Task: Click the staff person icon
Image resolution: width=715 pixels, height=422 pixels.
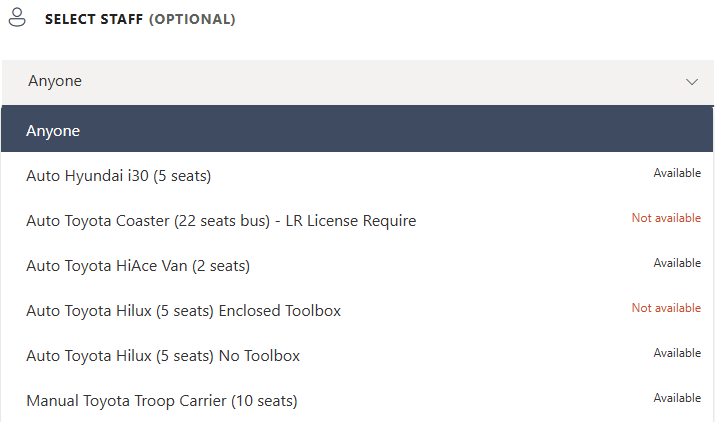Action: coord(16,18)
